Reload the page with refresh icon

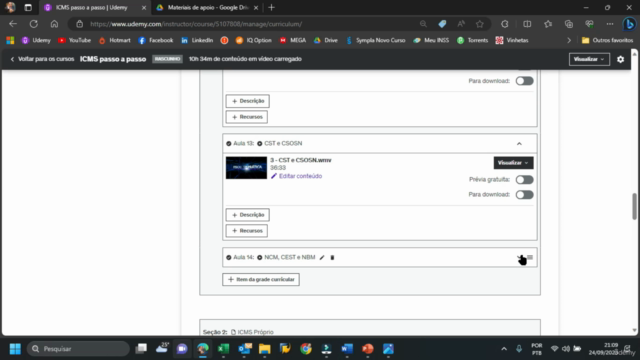tap(33, 24)
